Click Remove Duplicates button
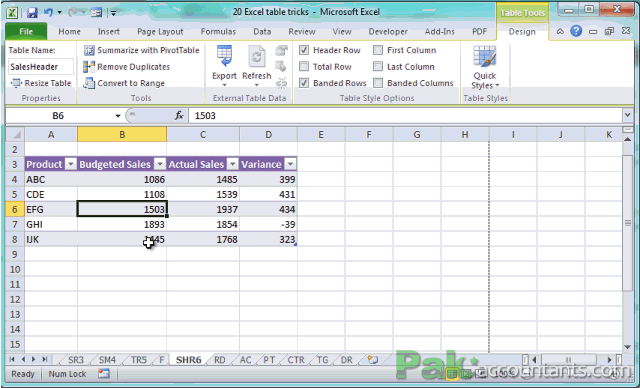The width and height of the screenshot is (640, 388). pyautogui.click(x=127, y=67)
